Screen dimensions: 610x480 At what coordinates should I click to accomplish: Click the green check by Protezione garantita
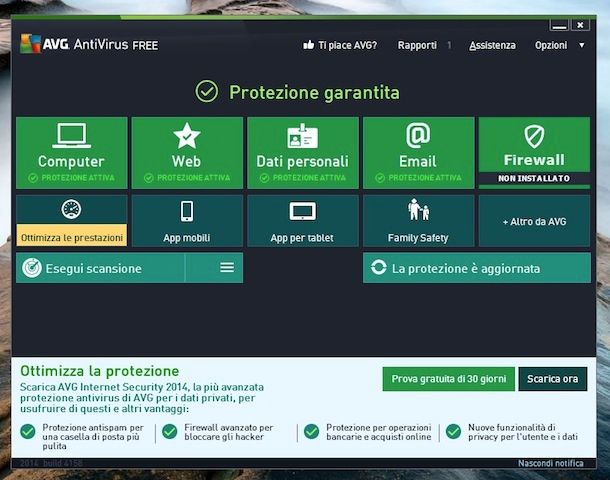coord(207,91)
